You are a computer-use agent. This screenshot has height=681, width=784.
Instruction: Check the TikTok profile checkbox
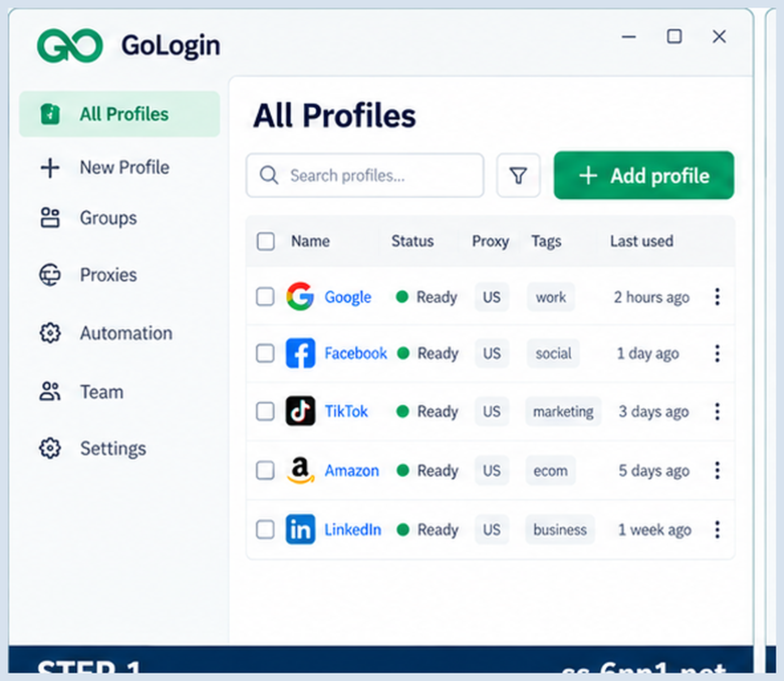[265, 411]
